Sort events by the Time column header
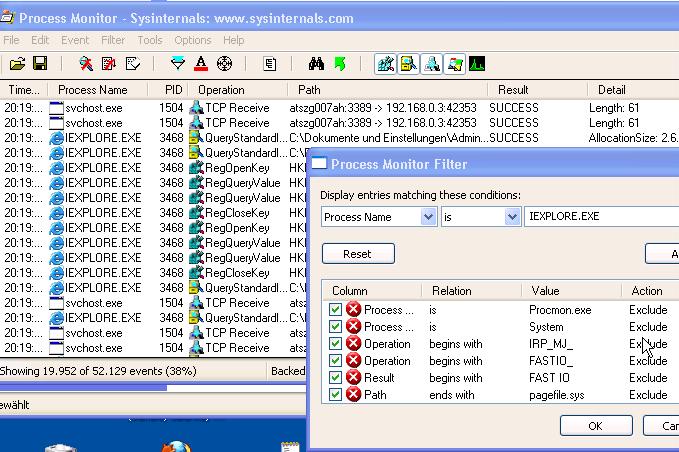This screenshot has height=452, width=679. point(24,90)
